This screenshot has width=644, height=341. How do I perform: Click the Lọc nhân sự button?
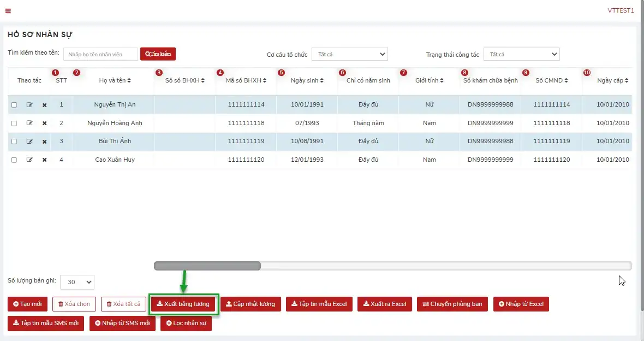[x=186, y=324]
